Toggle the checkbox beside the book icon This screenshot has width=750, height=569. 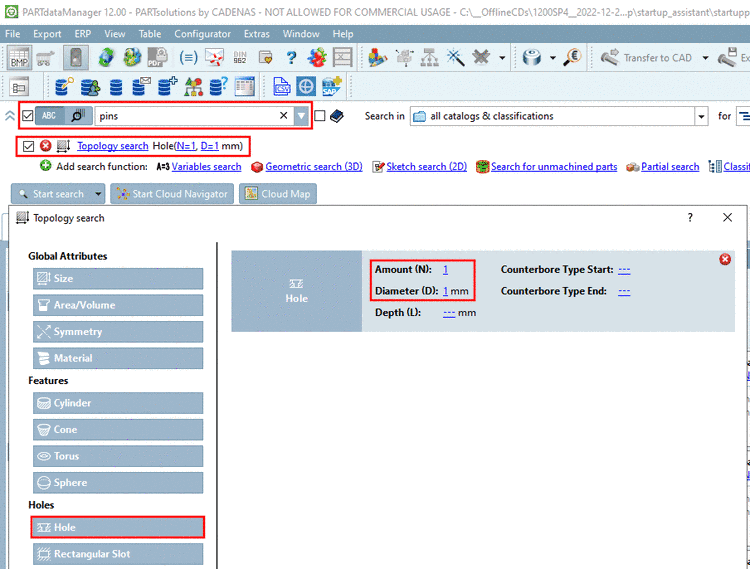coord(320,116)
